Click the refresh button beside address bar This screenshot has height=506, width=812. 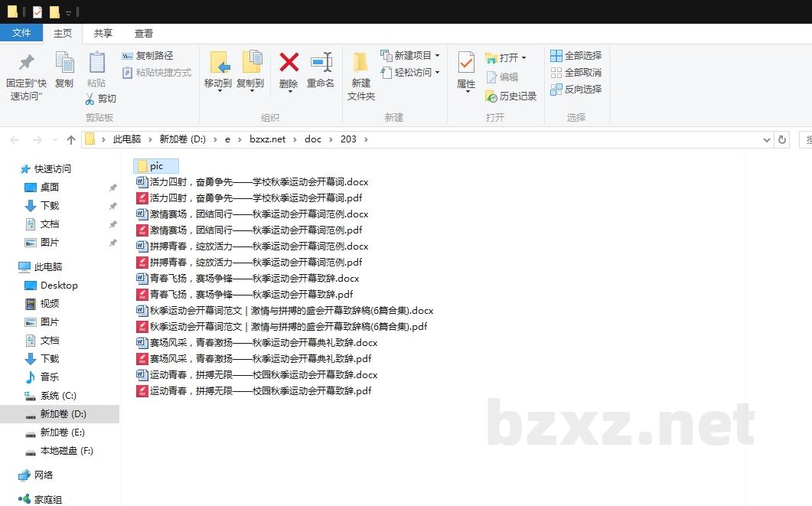[781, 139]
